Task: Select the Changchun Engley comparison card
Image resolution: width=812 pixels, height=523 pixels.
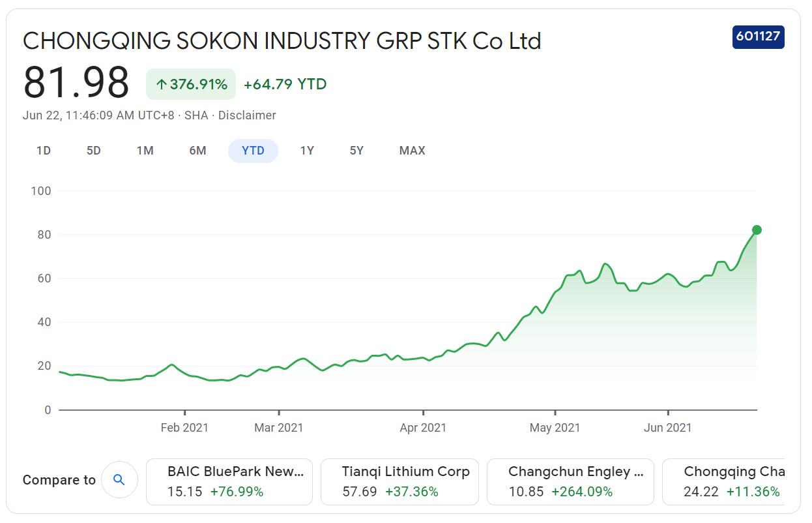Action: click(571, 481)
